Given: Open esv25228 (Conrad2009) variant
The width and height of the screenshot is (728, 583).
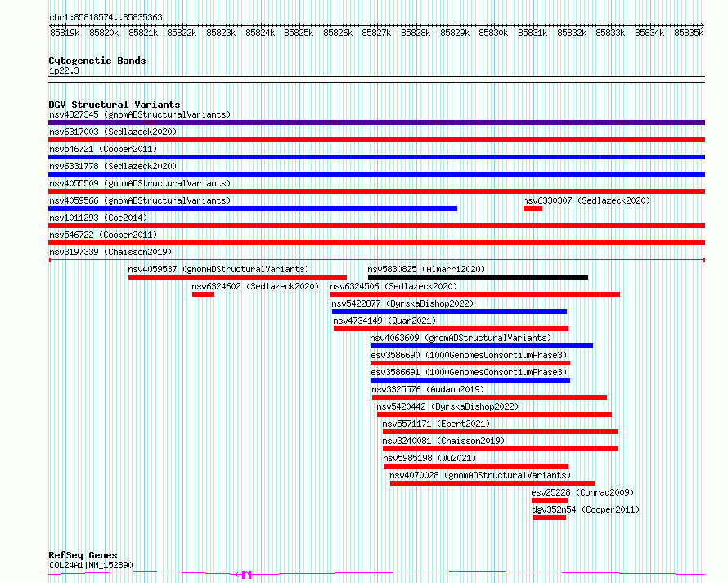Looking at the screenshot, I should pyautogui.click(x=582, y=492).
